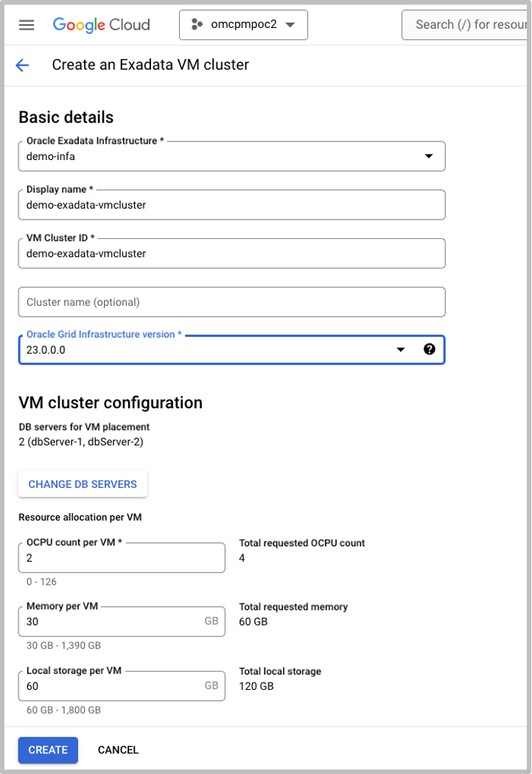Open the help tooltip for Grid Infrastructure version
The height and width of the screenshot is (774, 532).
430,349
